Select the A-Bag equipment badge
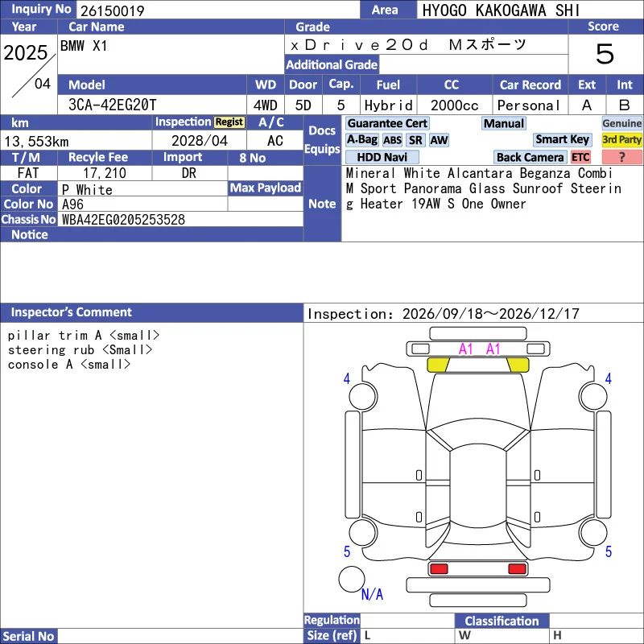This screenshot has width=644, height=644. coord(361,140)
